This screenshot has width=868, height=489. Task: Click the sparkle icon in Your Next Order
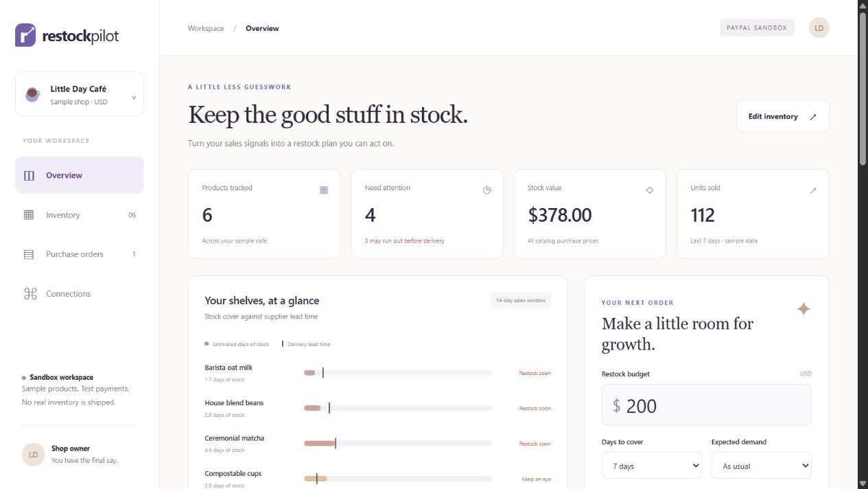804,309
